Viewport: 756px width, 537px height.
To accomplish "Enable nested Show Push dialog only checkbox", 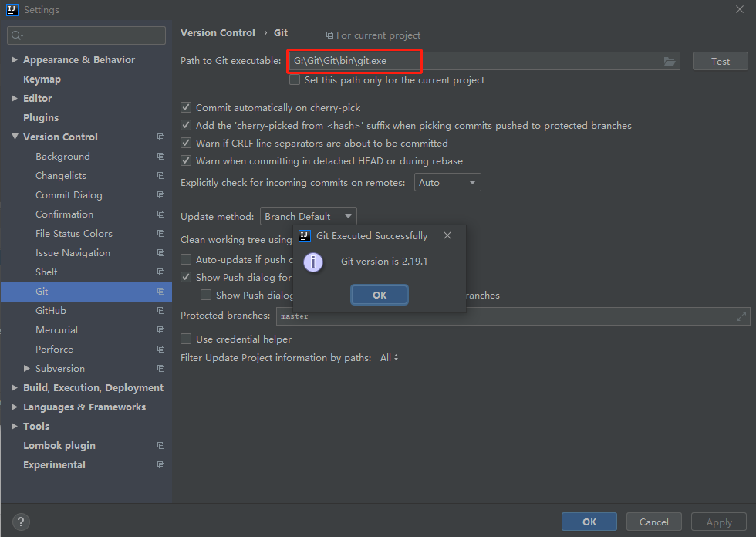I will tap(206, 295).
